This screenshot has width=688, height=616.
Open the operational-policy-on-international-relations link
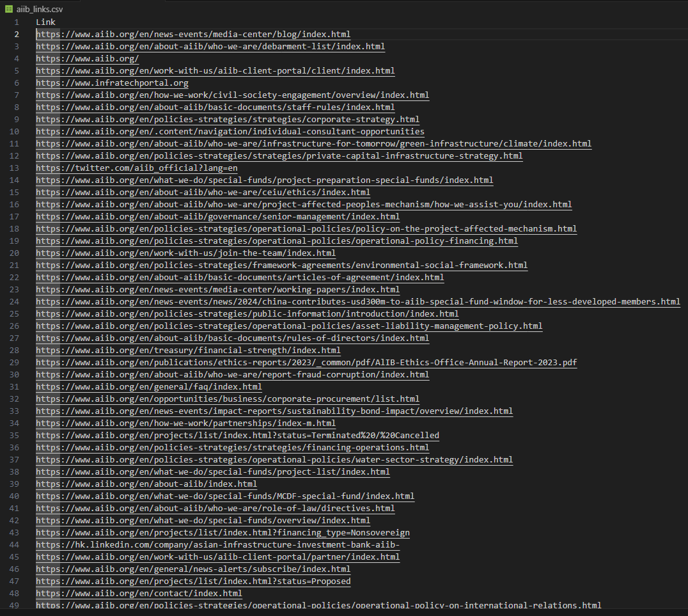point(318,605)
